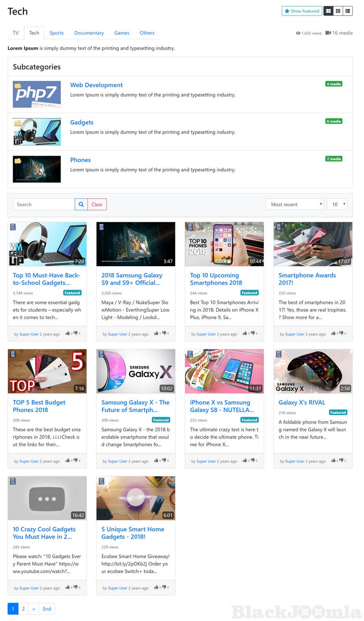Open the Gadgets subcategory link

[82, 122]
